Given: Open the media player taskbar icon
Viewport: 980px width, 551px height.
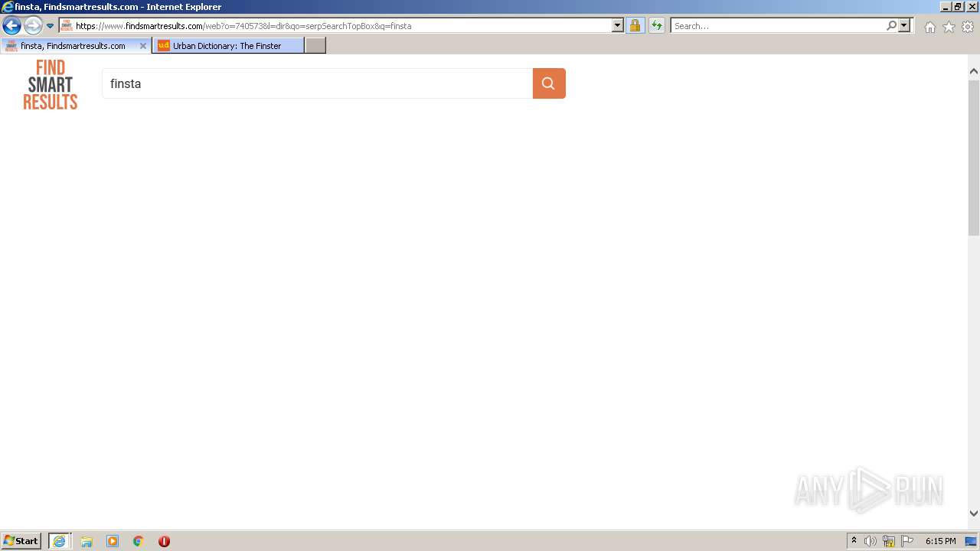Looking at the screenshot, I should pyautogui.click(x=113, y=541).
